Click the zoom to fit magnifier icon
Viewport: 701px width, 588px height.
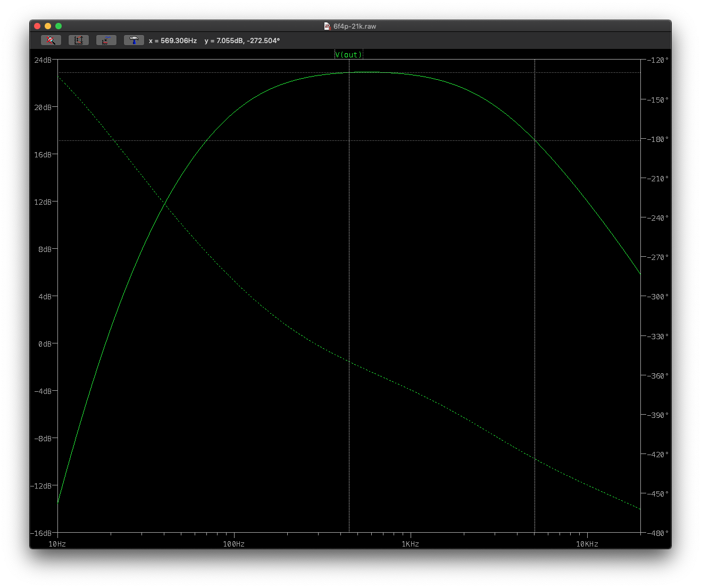pyautogui.click(x=51, y=40)
